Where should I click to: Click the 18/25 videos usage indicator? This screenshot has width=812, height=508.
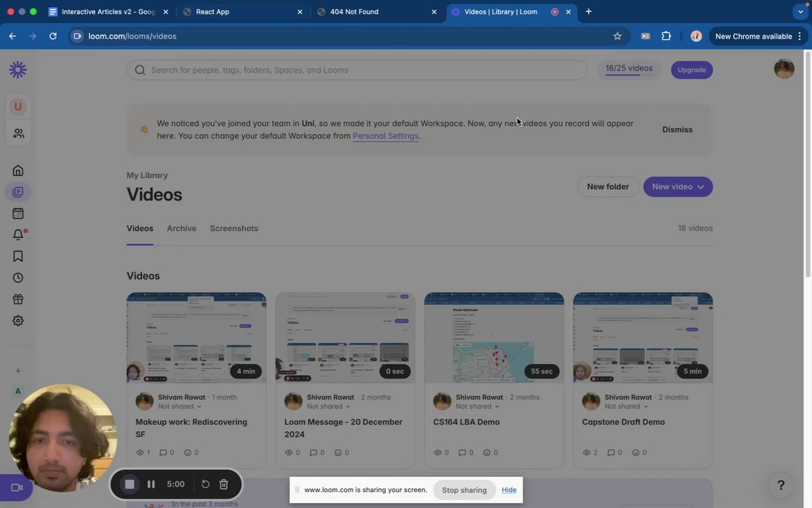tap(629, 69)
